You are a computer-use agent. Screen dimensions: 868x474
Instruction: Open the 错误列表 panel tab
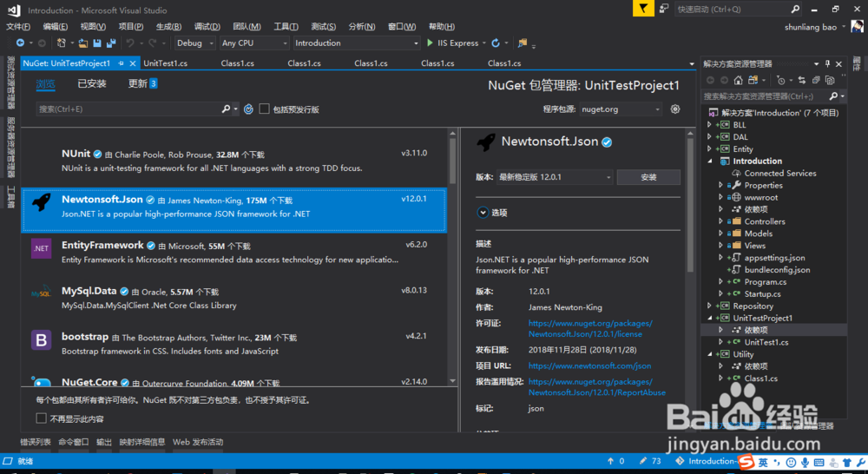pos(36,442)
